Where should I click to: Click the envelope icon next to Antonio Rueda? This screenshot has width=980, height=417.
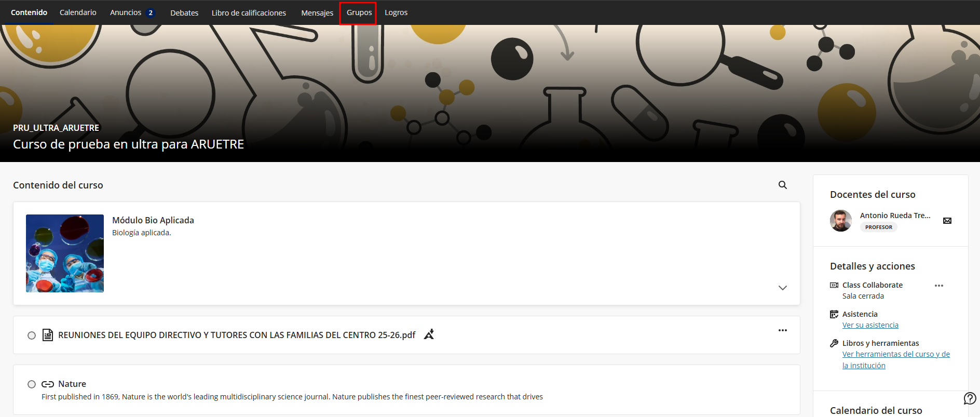947,221
